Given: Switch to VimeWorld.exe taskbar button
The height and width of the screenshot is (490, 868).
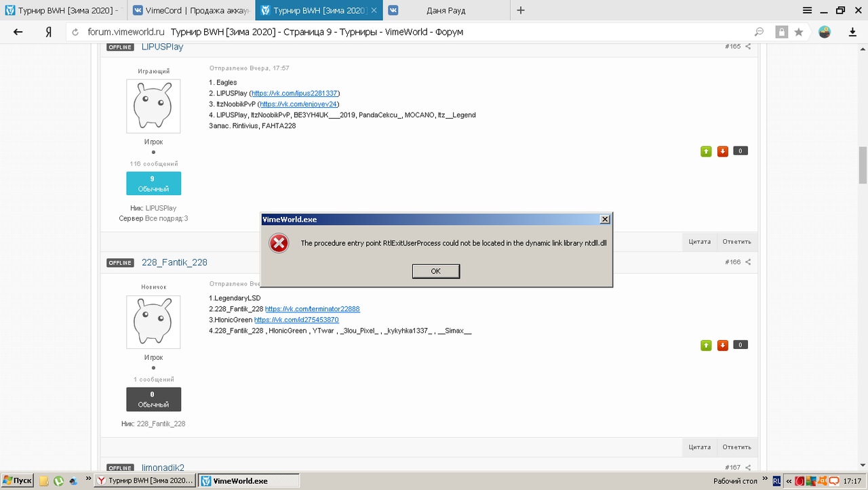Looking at the screenshot, I should click(x=249, y=481).
